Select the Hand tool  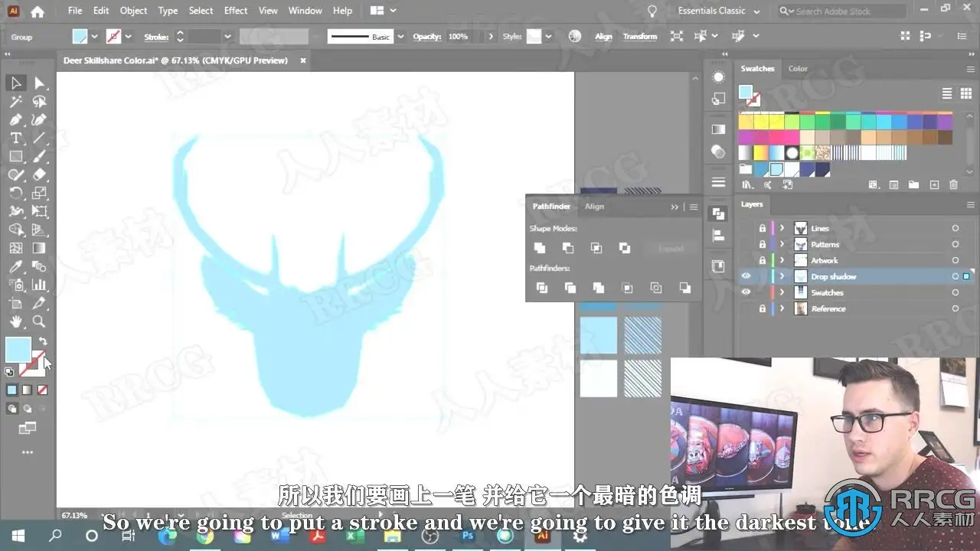click(x=16, y=321)
